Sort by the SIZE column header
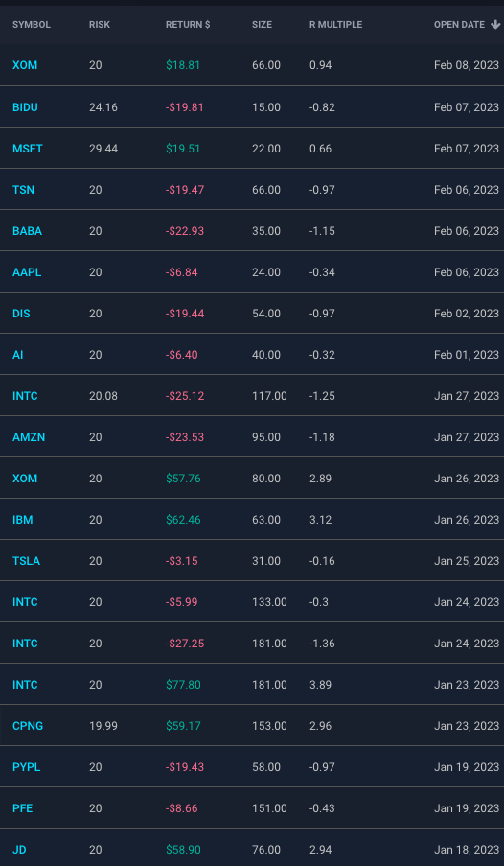 coord(262,25)
